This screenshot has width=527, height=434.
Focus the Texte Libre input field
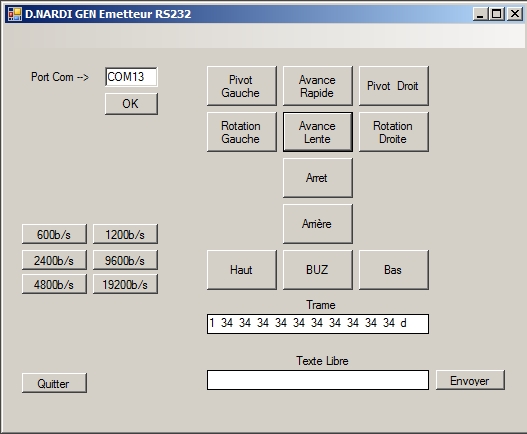click(x=318, y=380)
